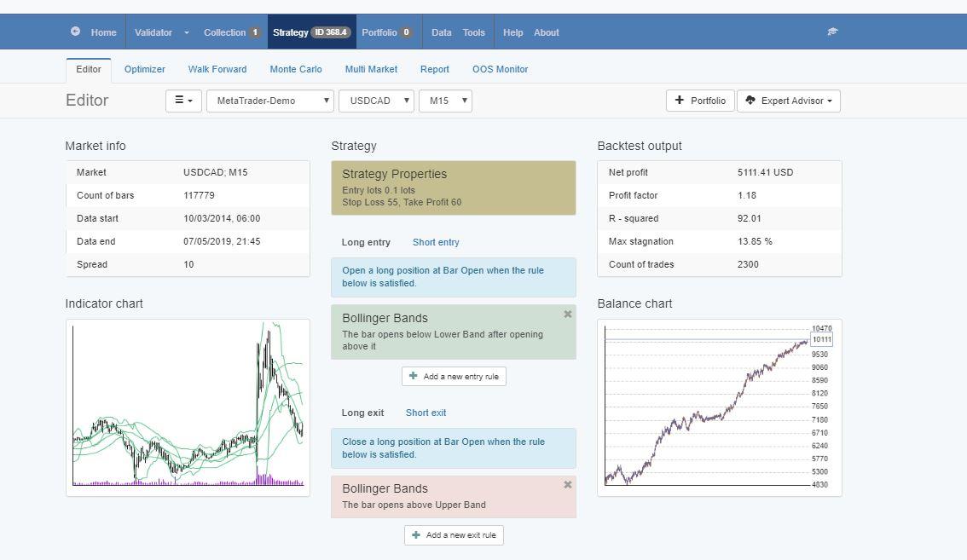The height and width of the screenshot is (560, 967).
Task: Select the Long exit tab
Action: click(362, 413)
